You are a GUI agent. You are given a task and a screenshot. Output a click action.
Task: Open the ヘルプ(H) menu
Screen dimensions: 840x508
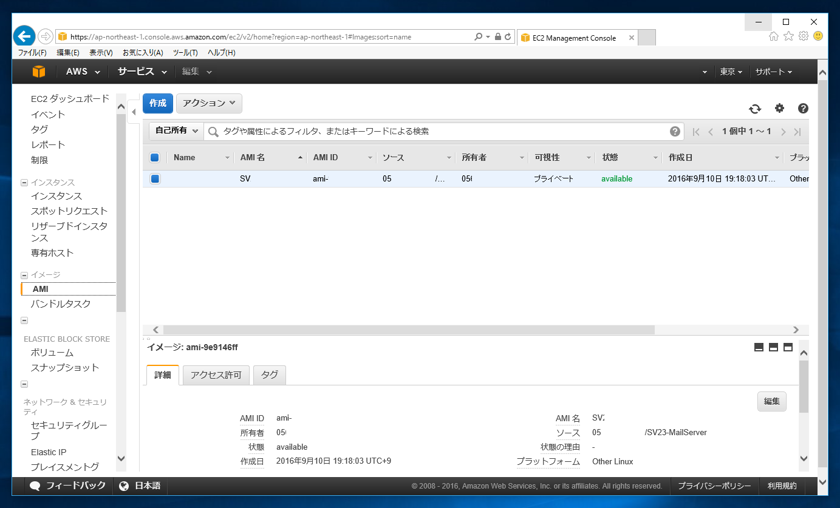click(221, 53)
